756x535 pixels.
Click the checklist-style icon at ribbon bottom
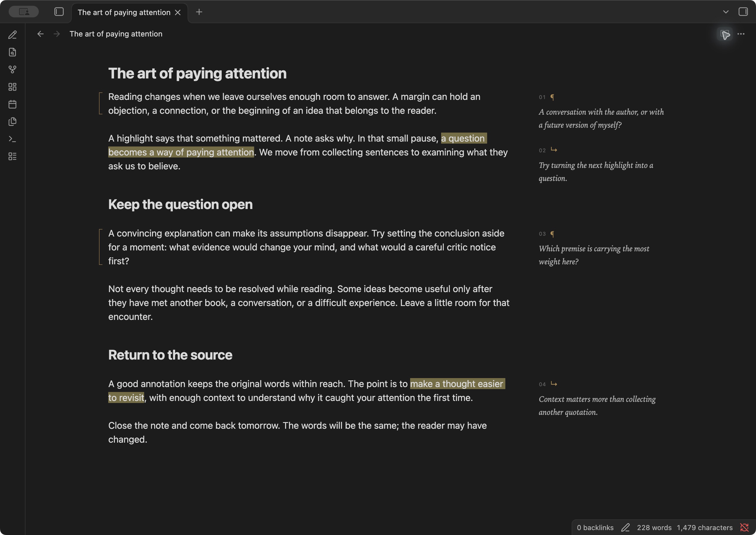tap(12, 157)
